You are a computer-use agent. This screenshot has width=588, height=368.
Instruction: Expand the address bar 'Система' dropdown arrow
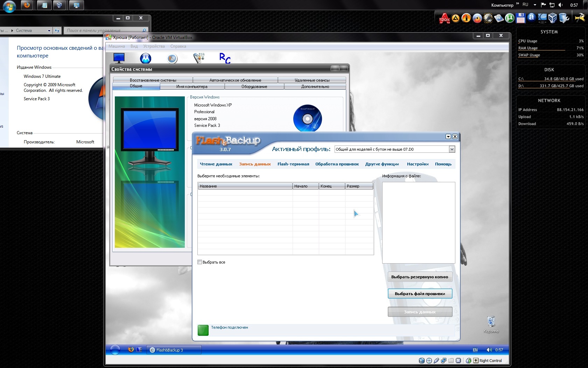(49, 31)
